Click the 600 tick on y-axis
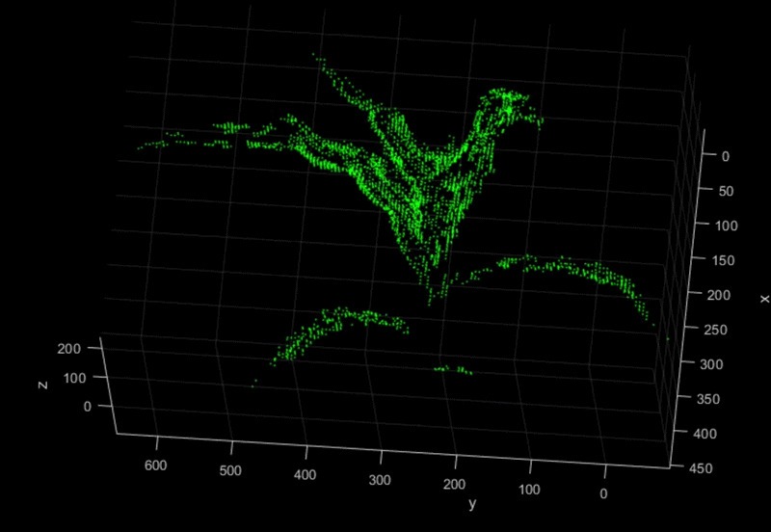Image resolution: width=771 pixels, height=532 pixels. point(155,465)
